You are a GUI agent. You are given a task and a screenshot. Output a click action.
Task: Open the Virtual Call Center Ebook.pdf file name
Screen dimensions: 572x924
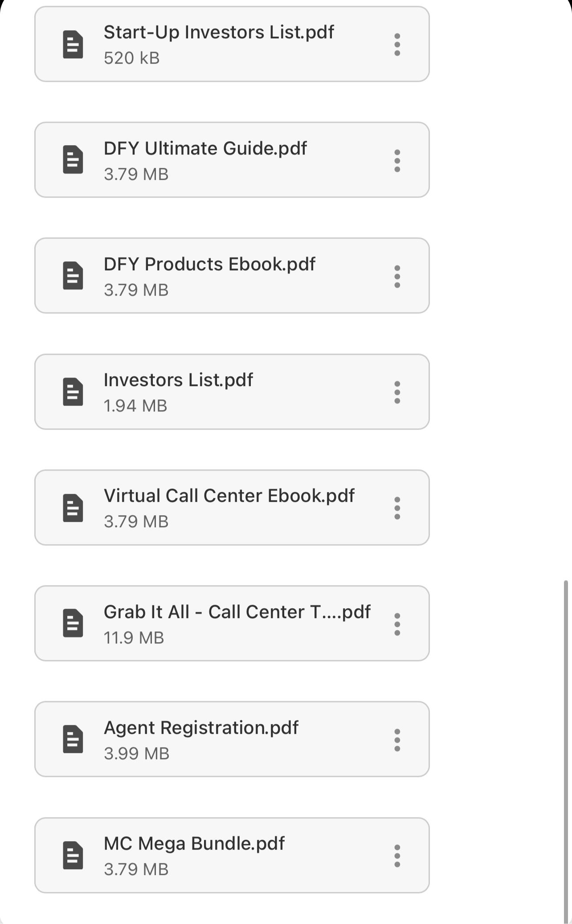(229, 496)
